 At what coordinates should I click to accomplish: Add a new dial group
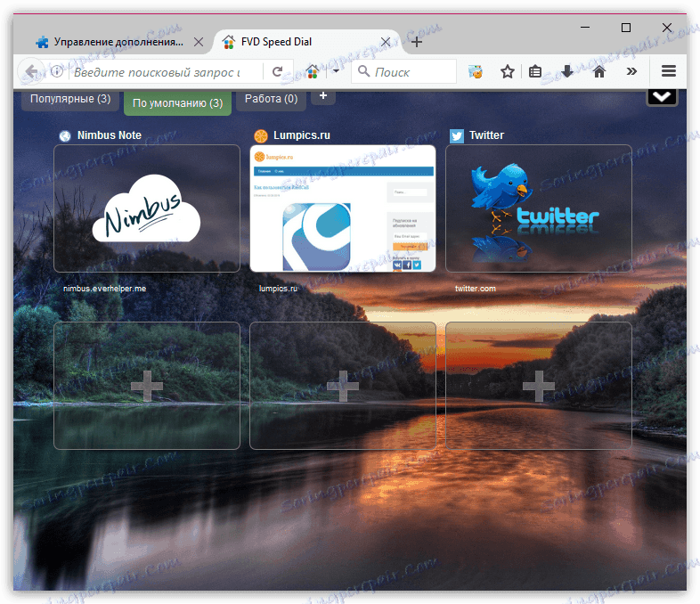click(x=323, y=96)
